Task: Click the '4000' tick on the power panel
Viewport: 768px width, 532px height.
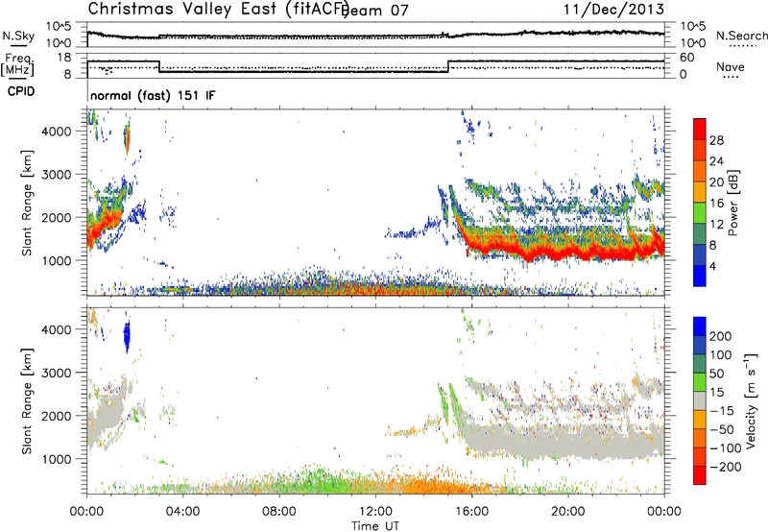Action: [57, 132]
